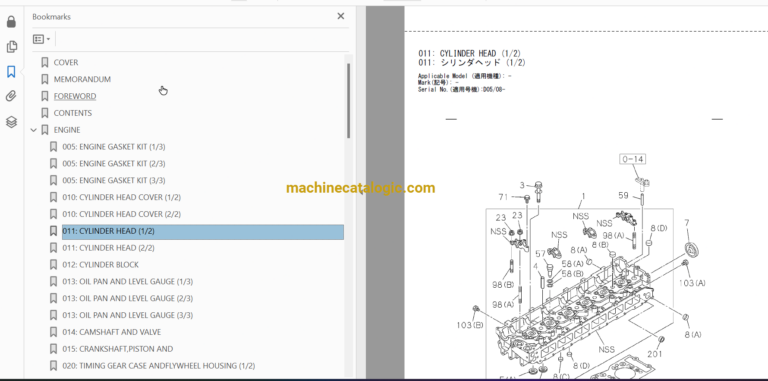This screenshot has width=768, height=381.
Task: Click bookmark icon beside 010: CYLINDER HEAD COVER (1/2)
Action: pos(53,197)
